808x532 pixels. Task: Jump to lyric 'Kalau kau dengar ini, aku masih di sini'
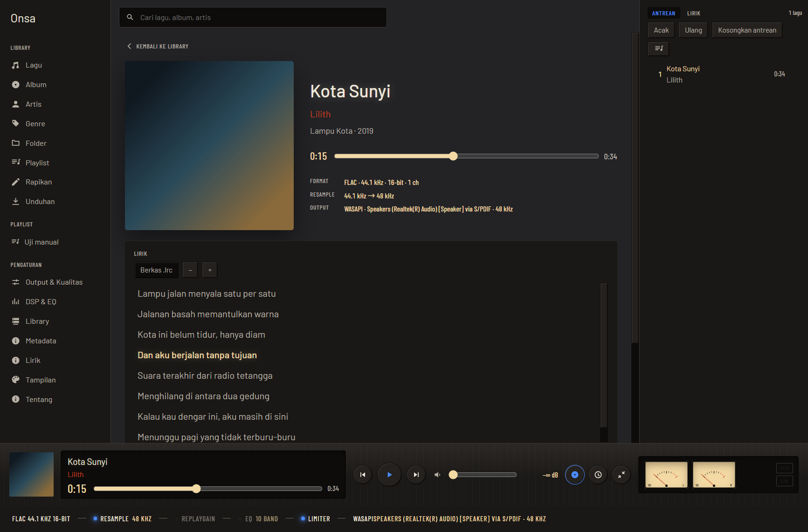coord(213,417)
